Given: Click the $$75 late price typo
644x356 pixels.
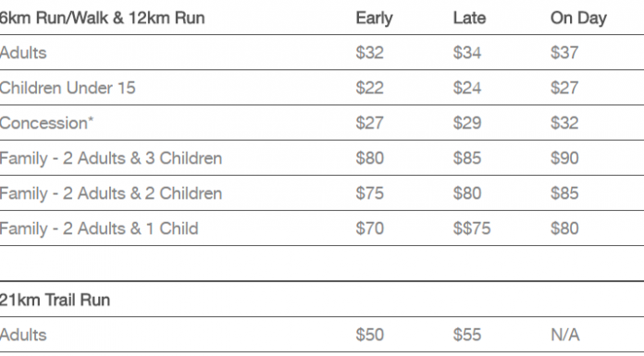Looking at the screenshot, I should point(472,228).
